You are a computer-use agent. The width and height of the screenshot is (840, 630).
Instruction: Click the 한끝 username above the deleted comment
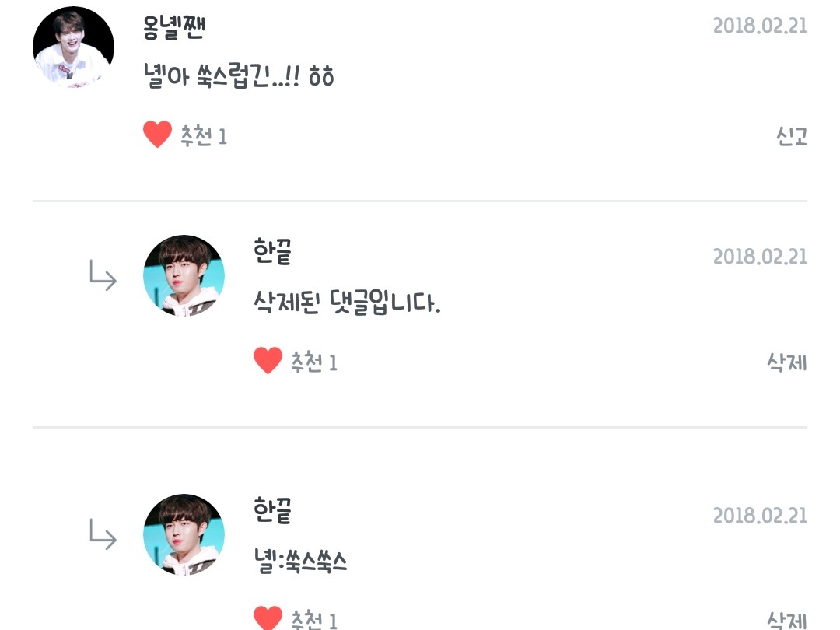tap(273, 252)
